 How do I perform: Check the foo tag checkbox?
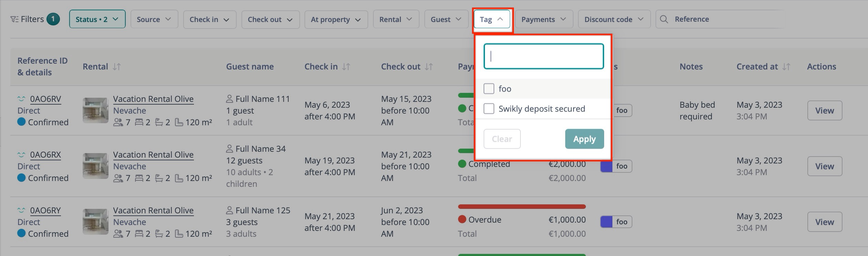tap(489, 89)
